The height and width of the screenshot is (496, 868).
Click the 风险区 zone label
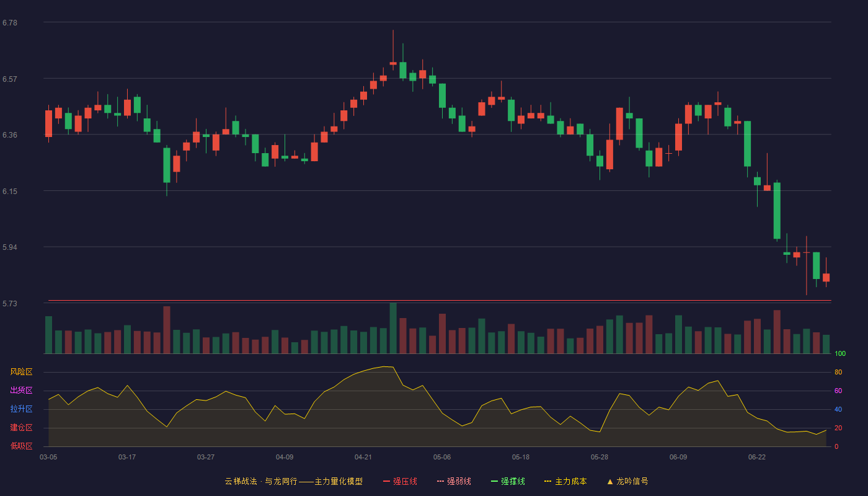coord(21,372)
